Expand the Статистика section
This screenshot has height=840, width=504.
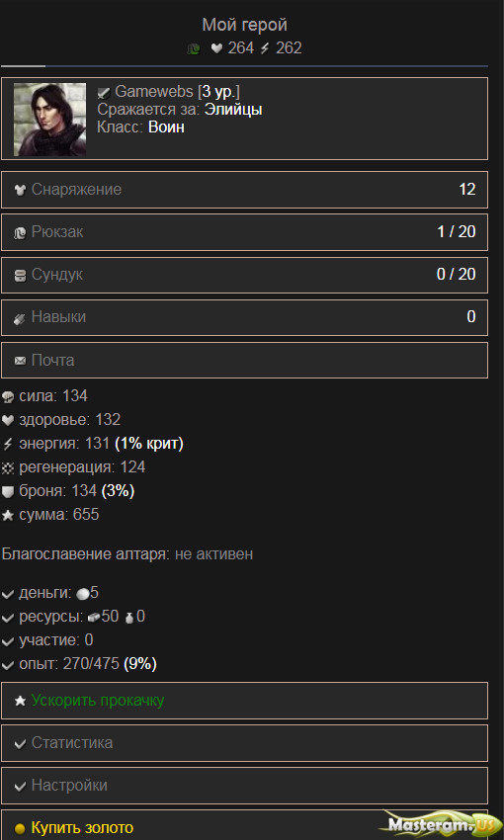tap(245, 743)
